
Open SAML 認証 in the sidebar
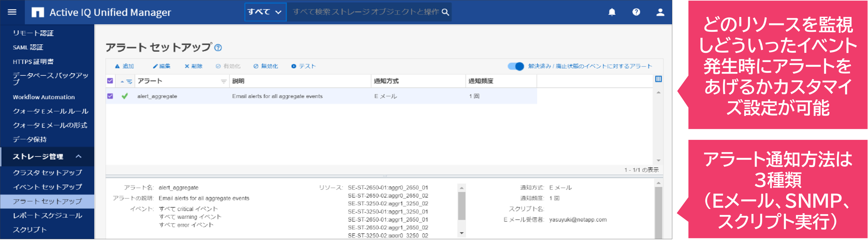tap(28, 47)
